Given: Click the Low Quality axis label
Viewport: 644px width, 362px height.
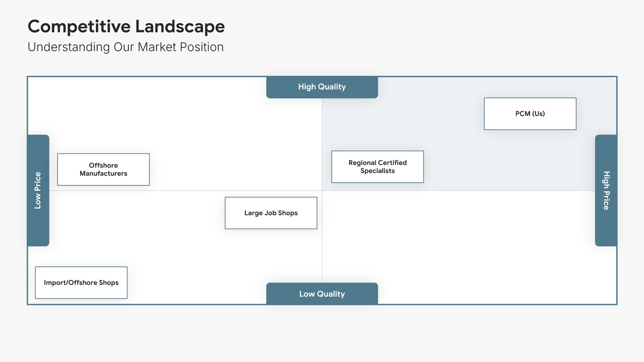Looking at the screenshot, I should pos(322,294).
